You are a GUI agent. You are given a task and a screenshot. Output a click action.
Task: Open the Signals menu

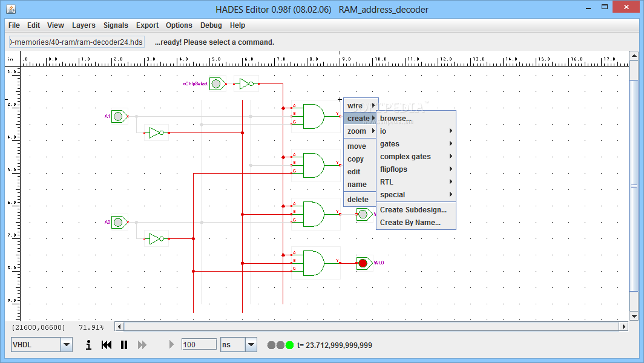coord(116,25)
